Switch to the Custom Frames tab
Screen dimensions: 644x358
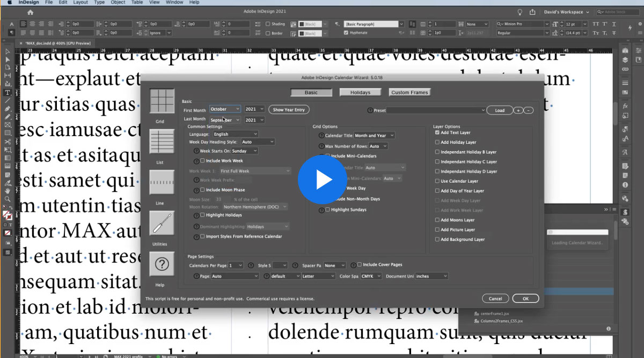[x=409, y=92]
